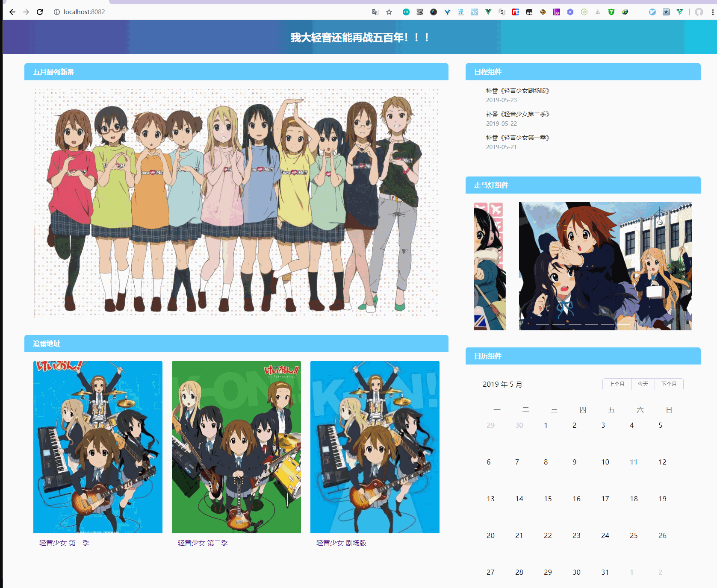Open the Node.js hexagon extension icon

click(x=584, y=12)
